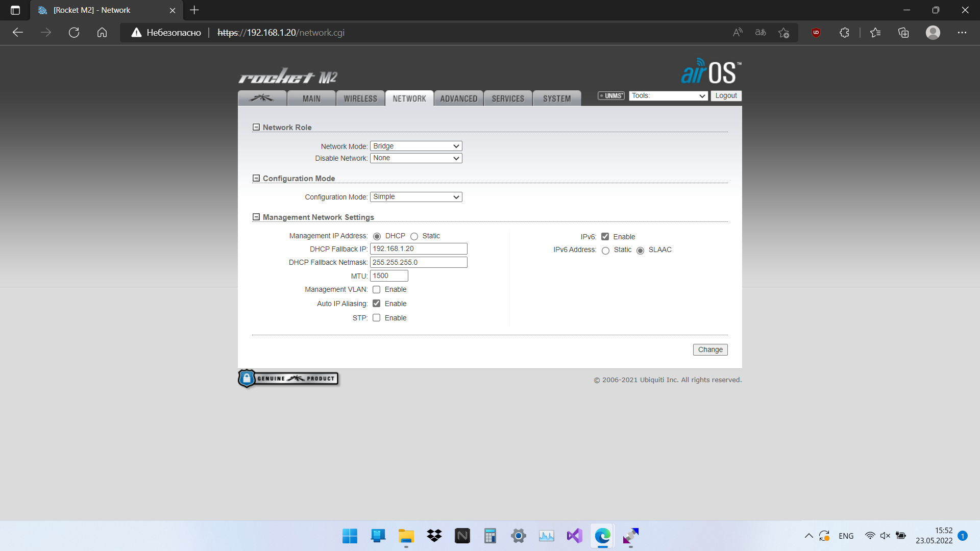980x551 pixels.
Task: Click the not secure warning indicator
Action: (166, 33)
